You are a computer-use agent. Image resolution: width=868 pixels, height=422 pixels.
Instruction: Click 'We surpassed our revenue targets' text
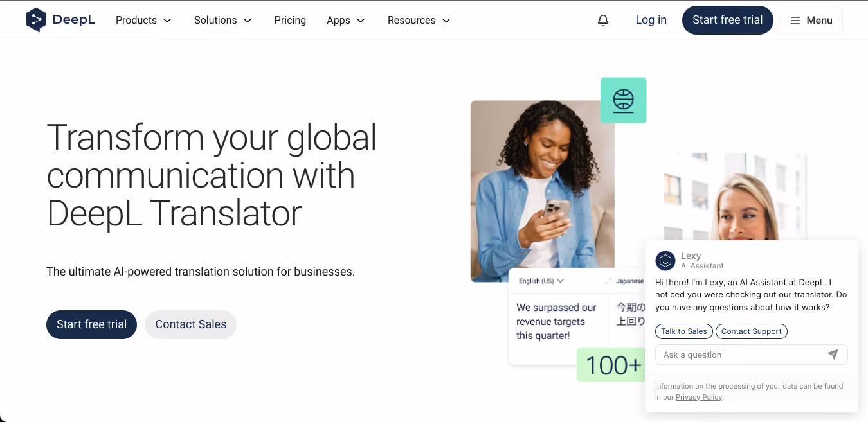tap(557, 321)
